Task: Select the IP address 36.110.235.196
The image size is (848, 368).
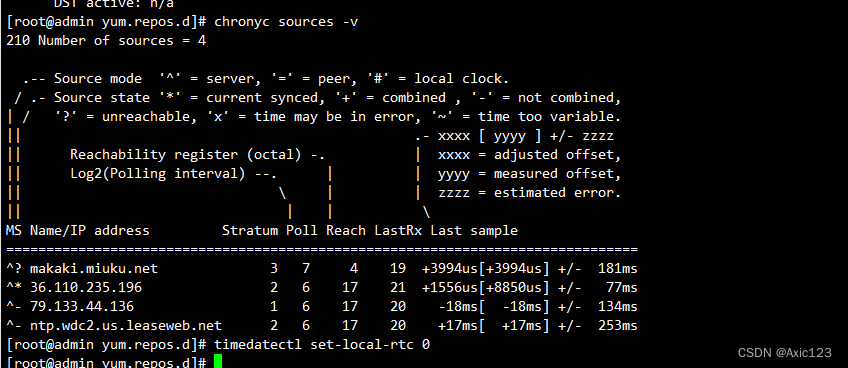Action: pyautogui.click(x=86, y=287)
